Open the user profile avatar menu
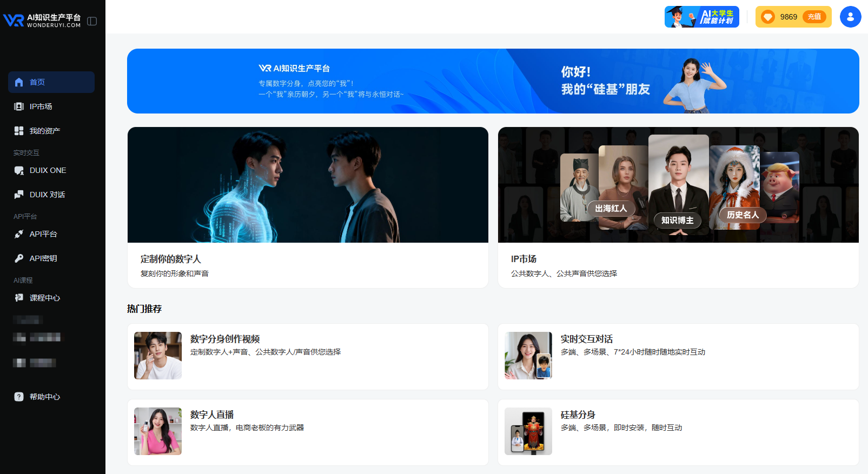 pos(850,17)
